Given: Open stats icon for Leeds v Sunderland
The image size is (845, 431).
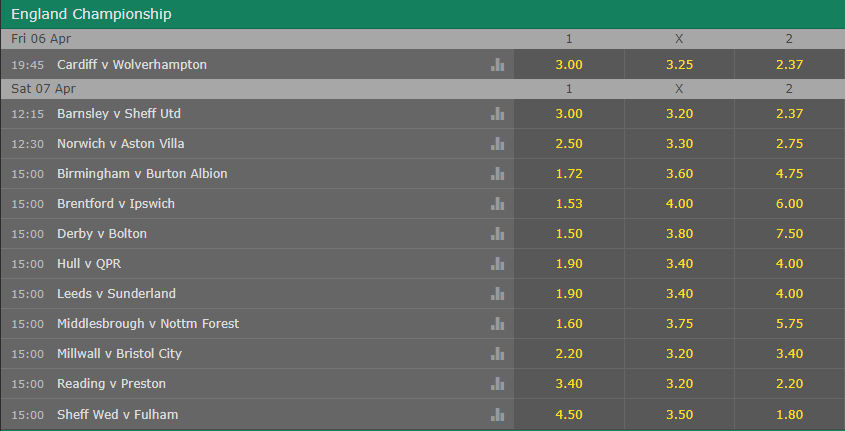Looking at the screenshot, I should [497, 294].
